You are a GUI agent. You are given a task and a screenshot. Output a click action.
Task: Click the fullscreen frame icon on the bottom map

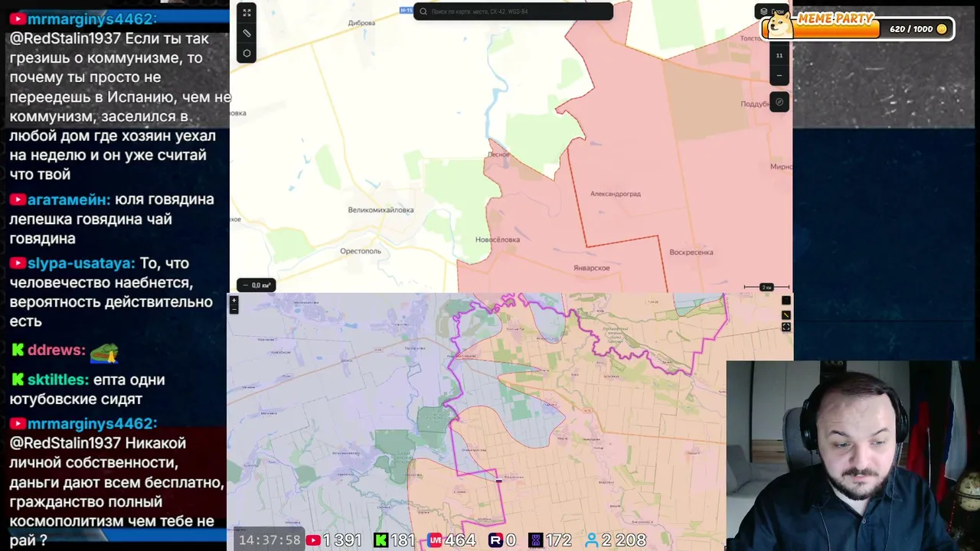(786, 327)
